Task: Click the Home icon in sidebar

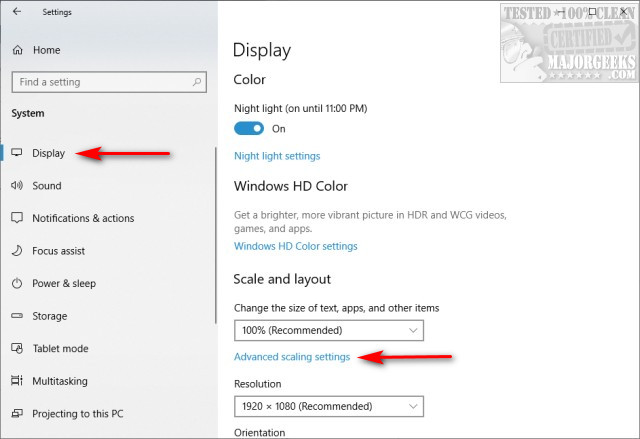Action: (17, 50)
